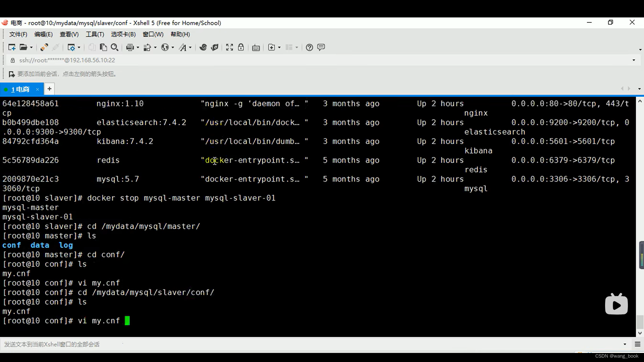The height and width of the screenshot is (362, 644).
Task: Open Help question mark icon
Action: pyautogui.click(x=309, y=47)
